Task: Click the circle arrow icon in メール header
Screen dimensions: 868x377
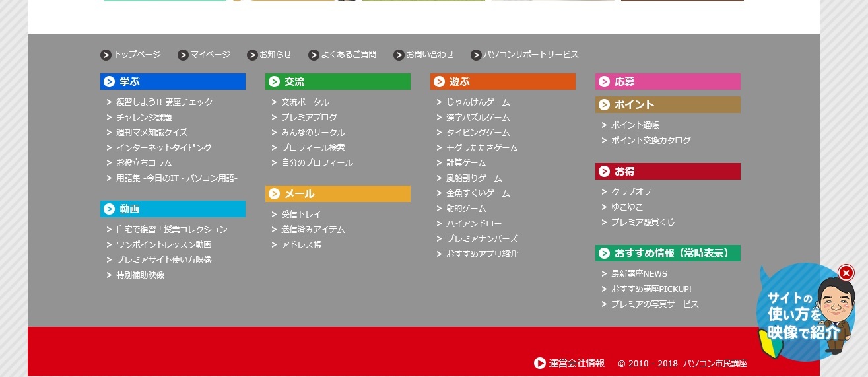Action: coord(275,194)
